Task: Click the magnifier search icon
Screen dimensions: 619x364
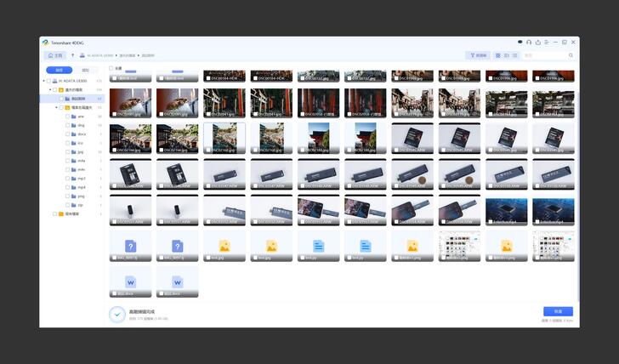Action: pos(571,55)
